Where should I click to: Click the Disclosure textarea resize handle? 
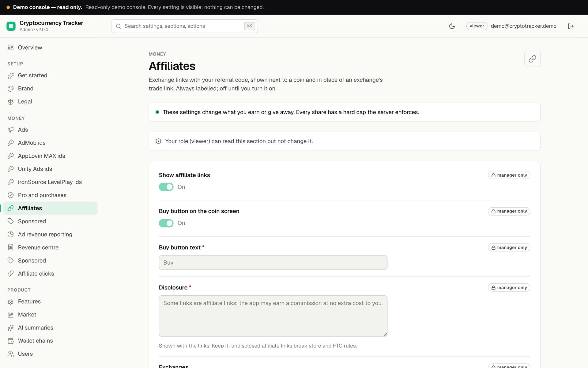[x=385, y=335]
